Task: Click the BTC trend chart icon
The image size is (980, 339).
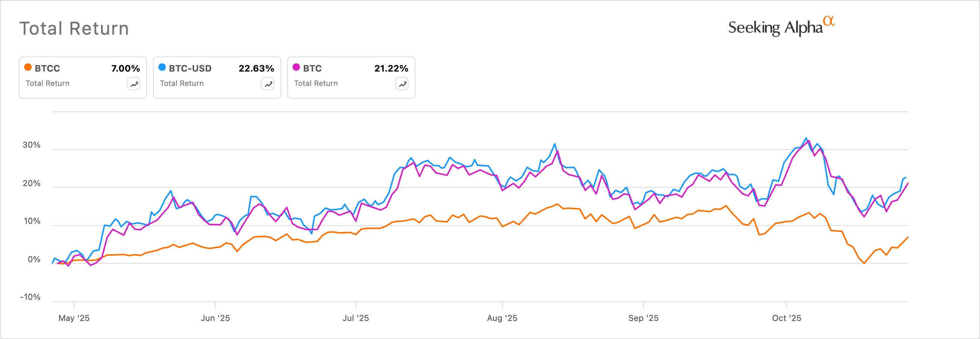Action: (x=402, y=84)
